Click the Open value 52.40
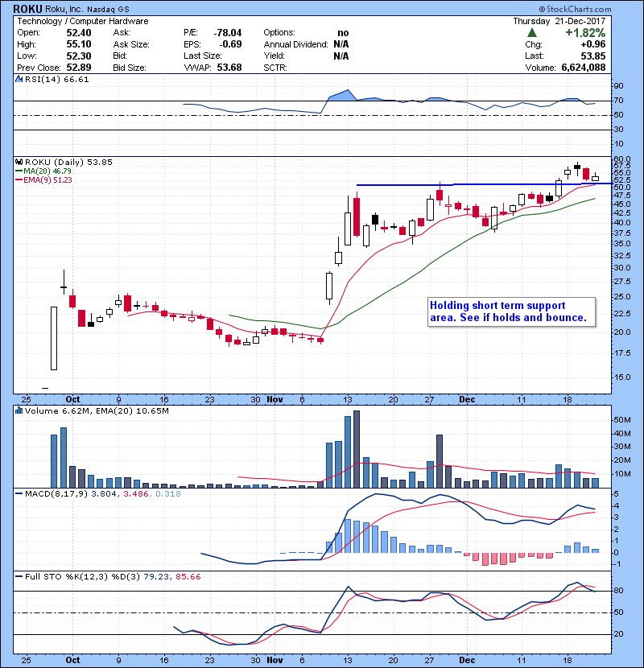Viewport: 644px width, 668px height. click(79, 33)
